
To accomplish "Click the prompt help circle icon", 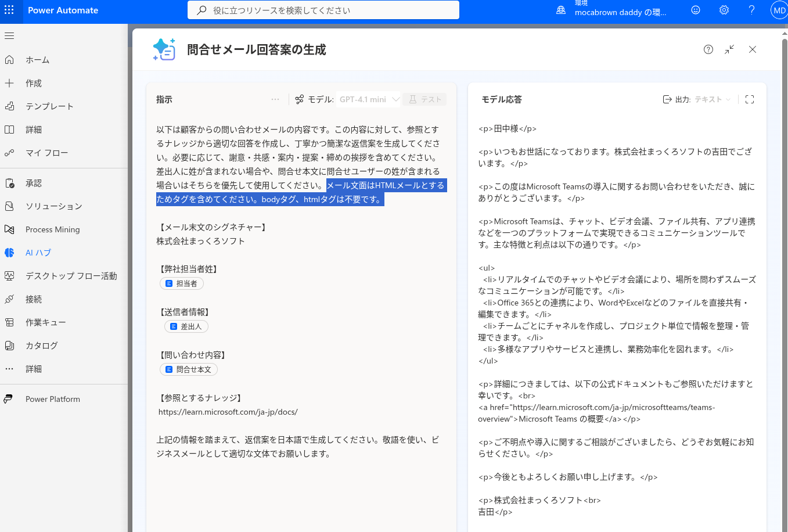I will (x=708, y=49).
